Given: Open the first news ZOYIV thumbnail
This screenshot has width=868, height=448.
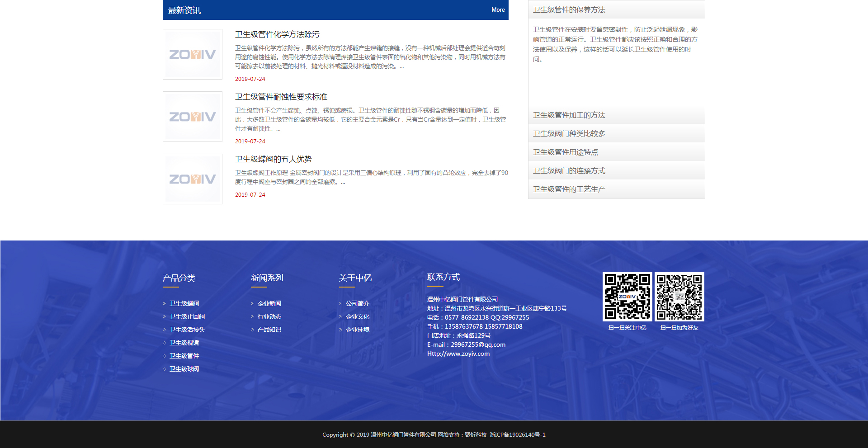Looking at the screenshot, I should coord(193,54).
